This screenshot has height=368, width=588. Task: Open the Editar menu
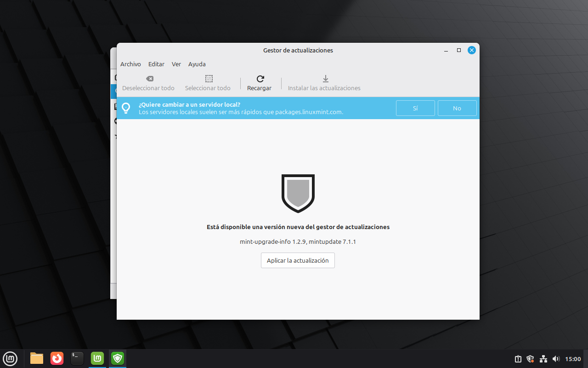(156, 64)
